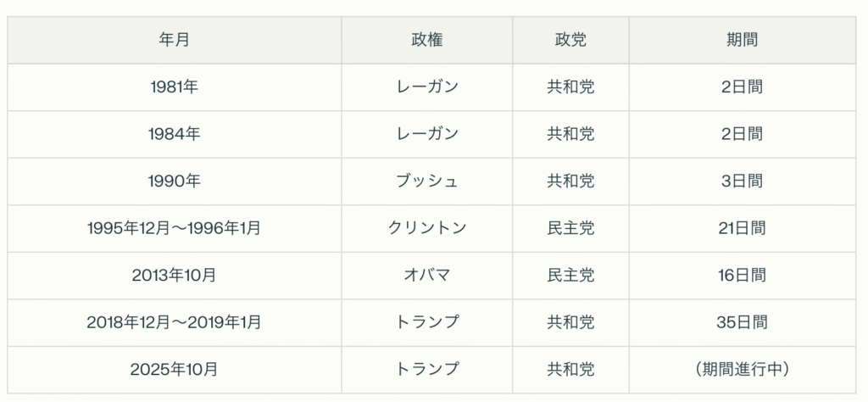
Task: Click the 1981年 cell
Action: (x=174, y=87)
